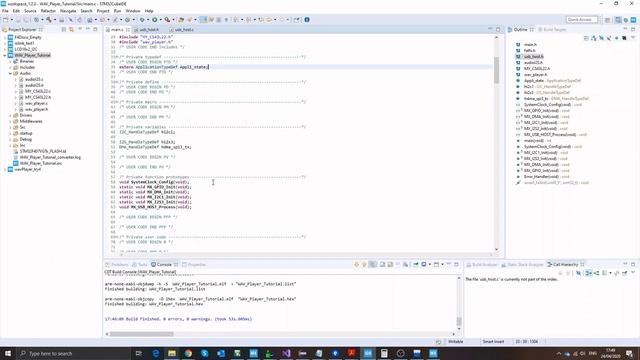
Task: Click Scroll Lock icon in console toolbar
Action: [x=390, y=264]
